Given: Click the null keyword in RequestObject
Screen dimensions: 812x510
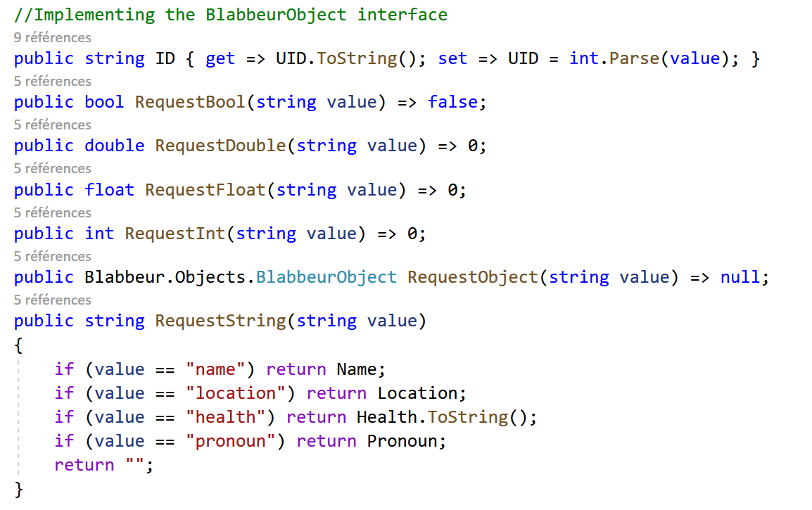Looking at the screenshot, I should point(740,277).
